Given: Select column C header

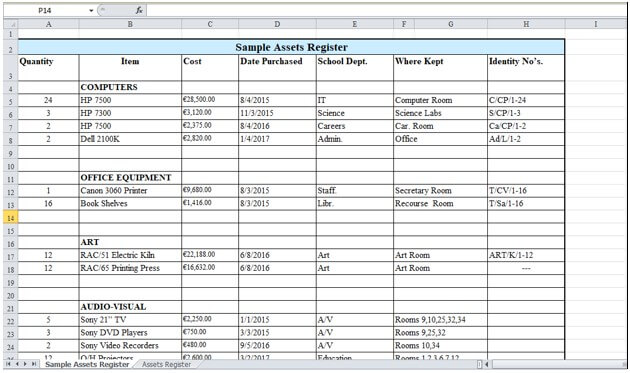Looking at the screenshot, I should pos(210,24).
